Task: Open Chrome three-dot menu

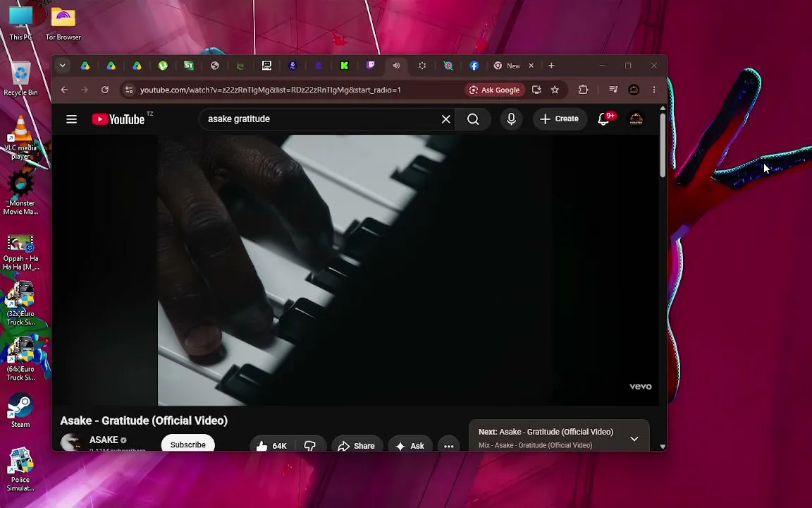Action: coord(654,90)
